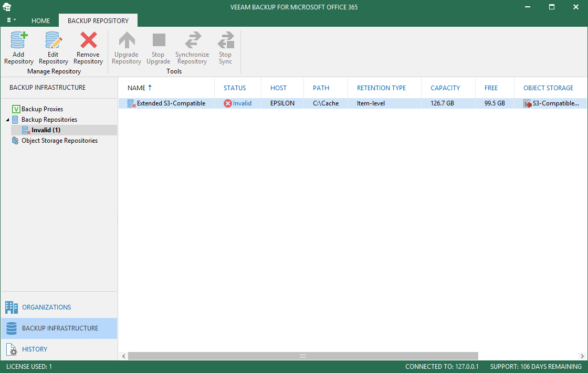Select the Extended S3-Compatible repository name
Viewport: 588px width, 373px height.
tap(171, 103)
